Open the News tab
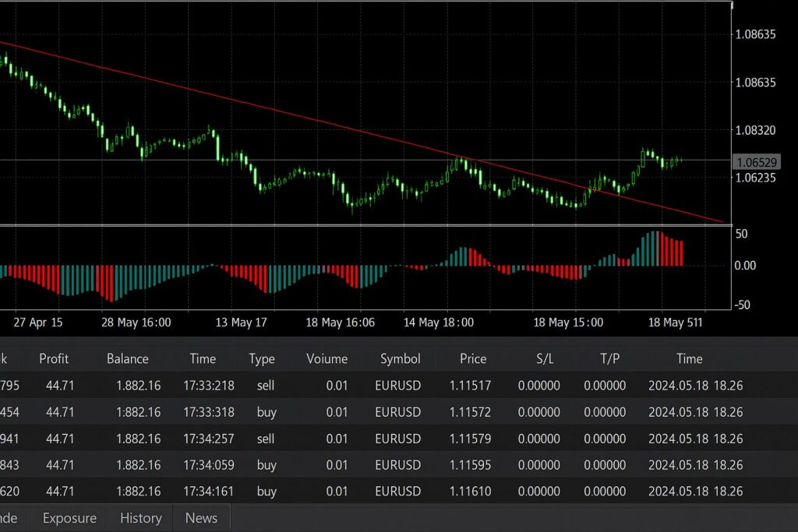The image size is (798, 532). (x=201, y=518)
